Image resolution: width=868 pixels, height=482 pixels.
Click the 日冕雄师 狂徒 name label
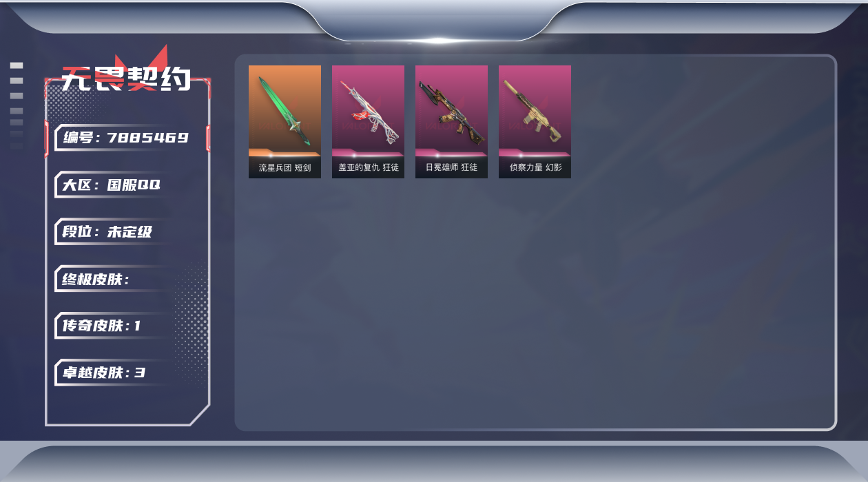click(x=451, y=167)
